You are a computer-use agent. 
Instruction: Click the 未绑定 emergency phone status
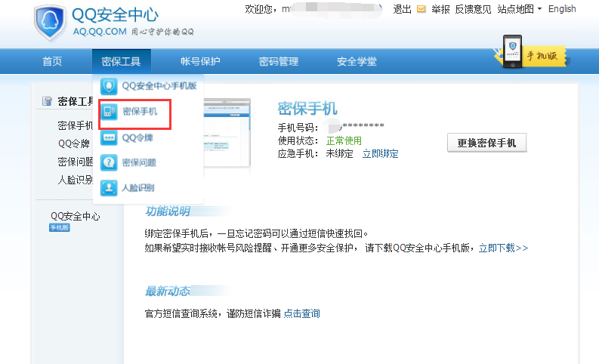339,154
